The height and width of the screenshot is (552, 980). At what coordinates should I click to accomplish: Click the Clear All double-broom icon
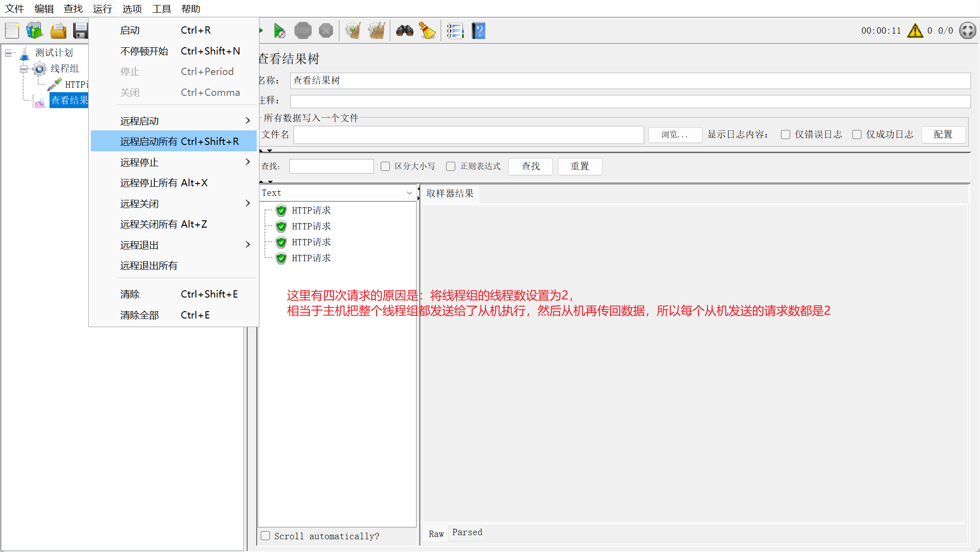tap(377, 31)
